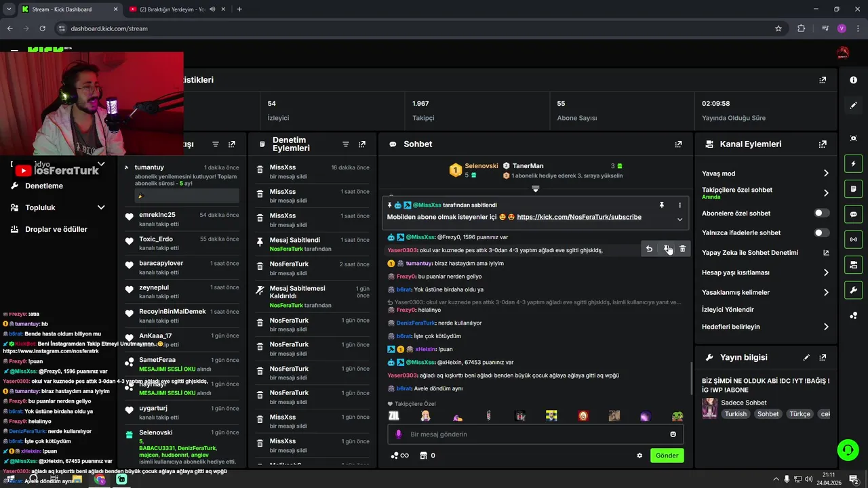Click Selenovski on the gift leaderboard
This screenshot has height=488, width=868.
pyautogui.click(x=481, y=166)
